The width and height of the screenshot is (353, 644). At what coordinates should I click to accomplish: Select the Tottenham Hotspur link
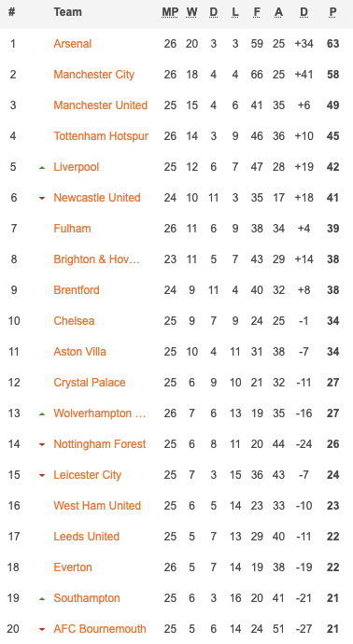(x=101, y=136)
